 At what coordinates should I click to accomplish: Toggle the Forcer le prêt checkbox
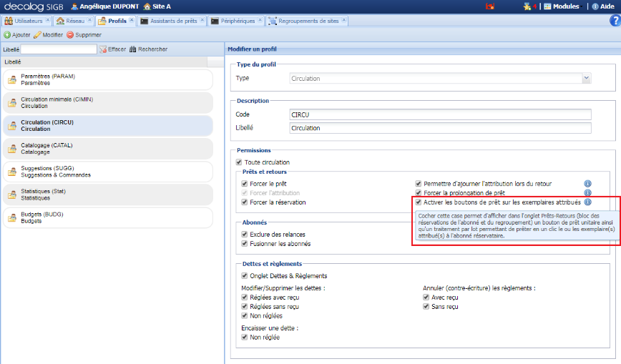click(x=245, y=184)
